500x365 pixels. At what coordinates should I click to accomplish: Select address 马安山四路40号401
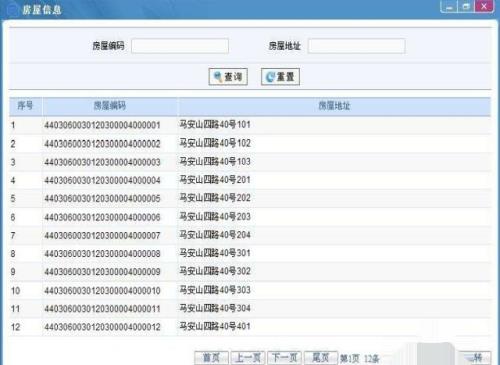[215, 326]
